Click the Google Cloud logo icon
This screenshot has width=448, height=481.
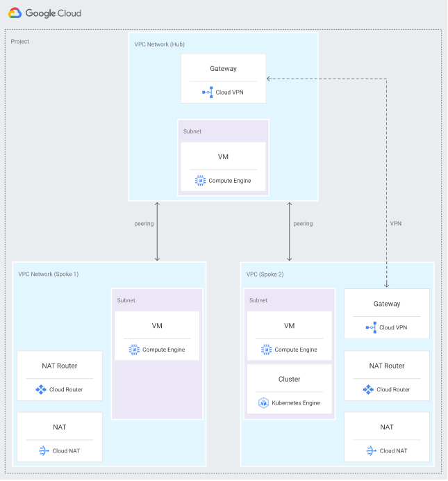[15, 13]
